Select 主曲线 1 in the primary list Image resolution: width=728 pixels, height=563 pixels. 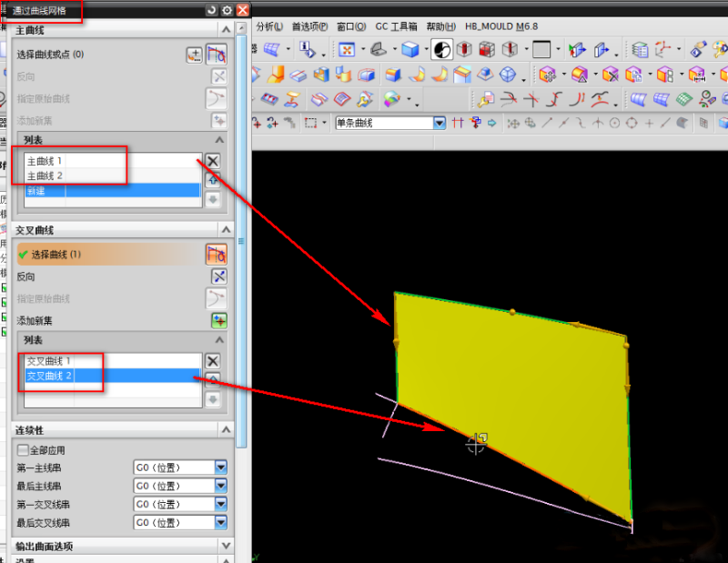[45, 161]
